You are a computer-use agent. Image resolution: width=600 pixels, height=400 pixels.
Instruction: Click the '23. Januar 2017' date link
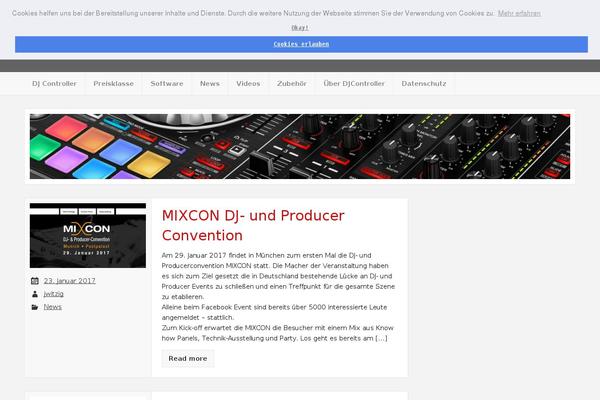coord(70,281)
